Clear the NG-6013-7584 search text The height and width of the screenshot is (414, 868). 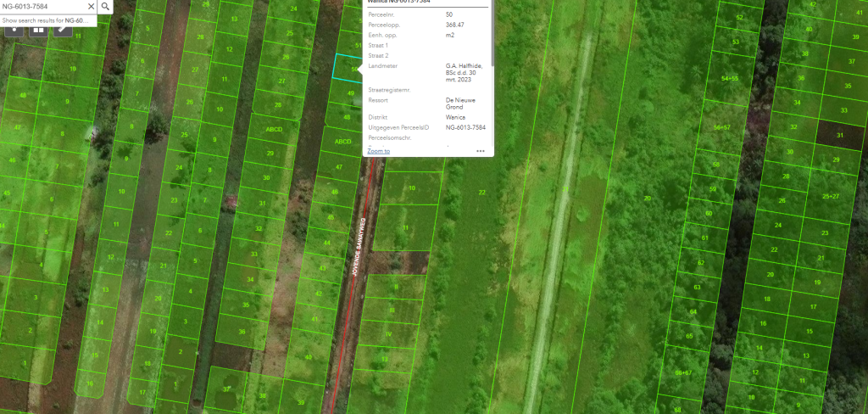click(92, 7)
